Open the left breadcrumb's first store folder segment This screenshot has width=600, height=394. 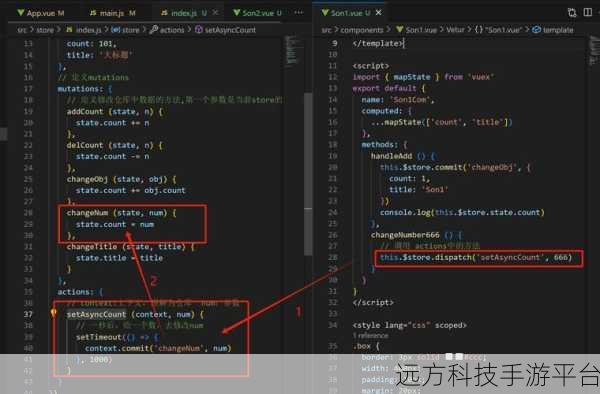(x=45, y=30)
